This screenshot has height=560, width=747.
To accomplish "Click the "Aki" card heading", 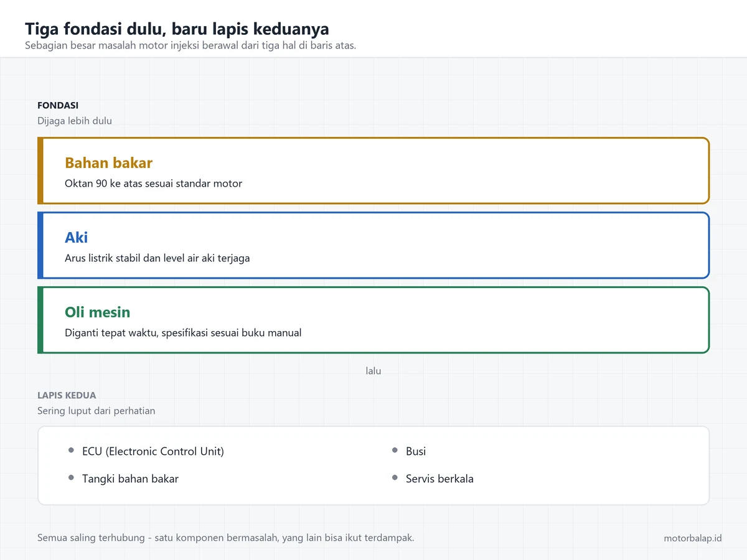I will coord(76,238).
